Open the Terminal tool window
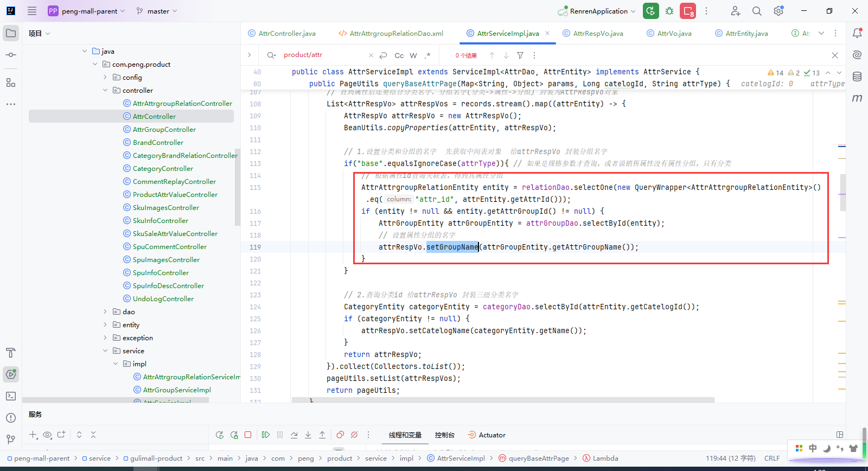This screenshot has width=868, height=471. click(x=11, y=396)
